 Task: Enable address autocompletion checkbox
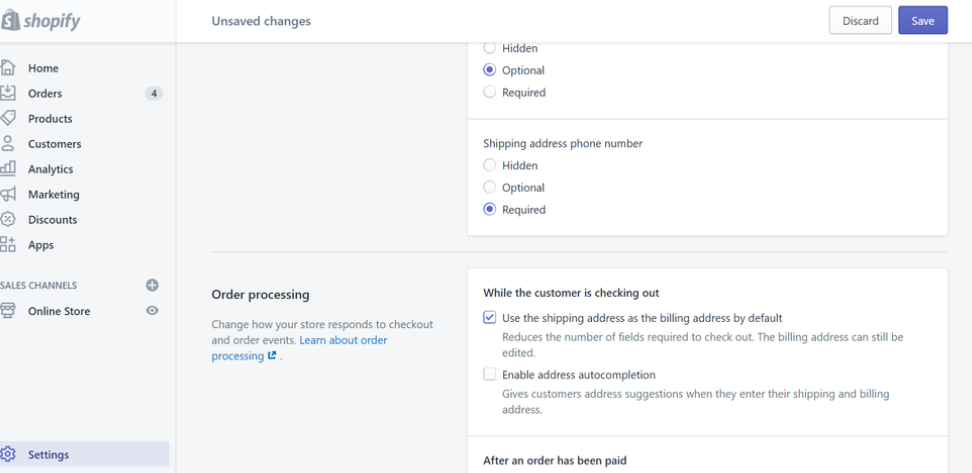coord(489,374)
